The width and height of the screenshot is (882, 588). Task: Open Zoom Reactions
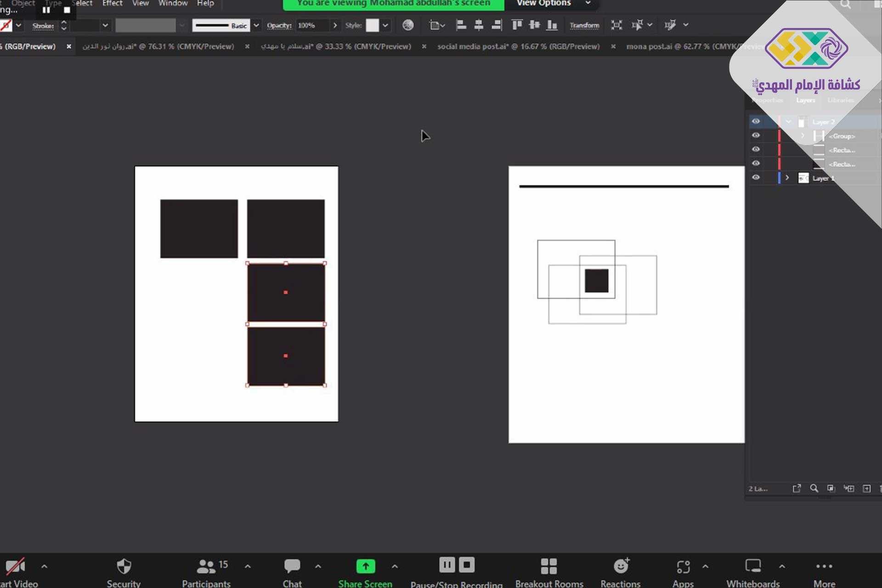[621, 571]
